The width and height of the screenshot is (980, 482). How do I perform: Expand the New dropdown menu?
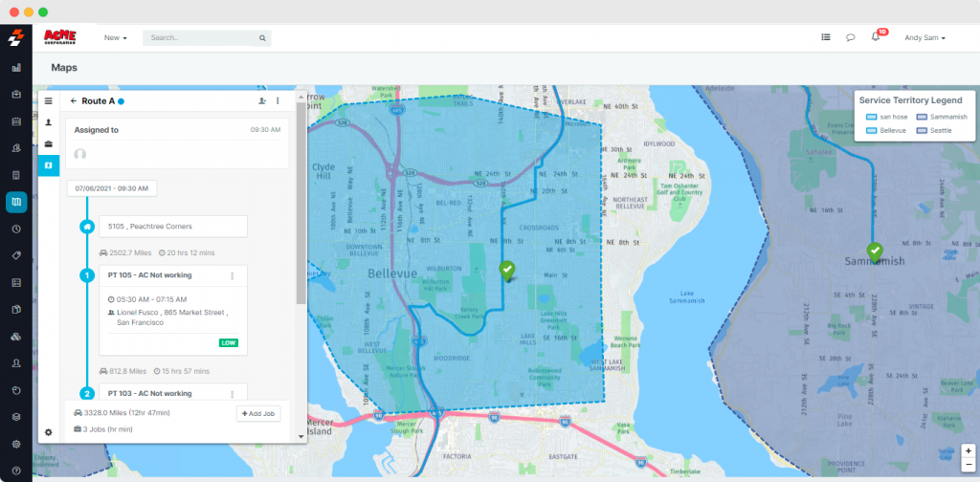[116, 38]
